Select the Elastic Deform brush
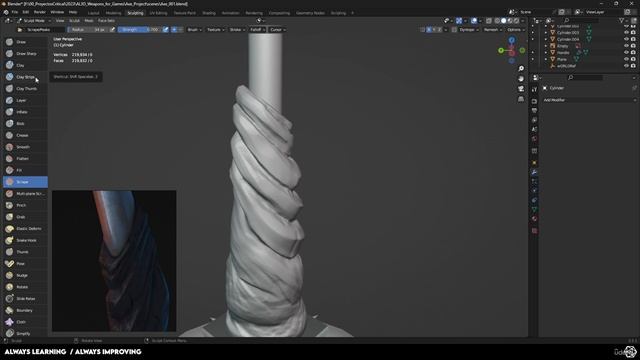This screenshot has height=360, width=640. pos(25,229)
